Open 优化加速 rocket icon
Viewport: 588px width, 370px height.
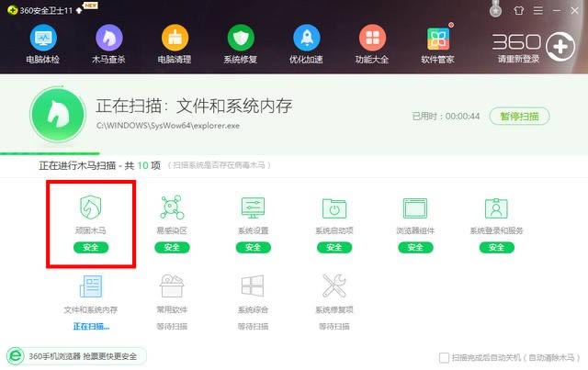pyautogui.click(x=306, y=45)
